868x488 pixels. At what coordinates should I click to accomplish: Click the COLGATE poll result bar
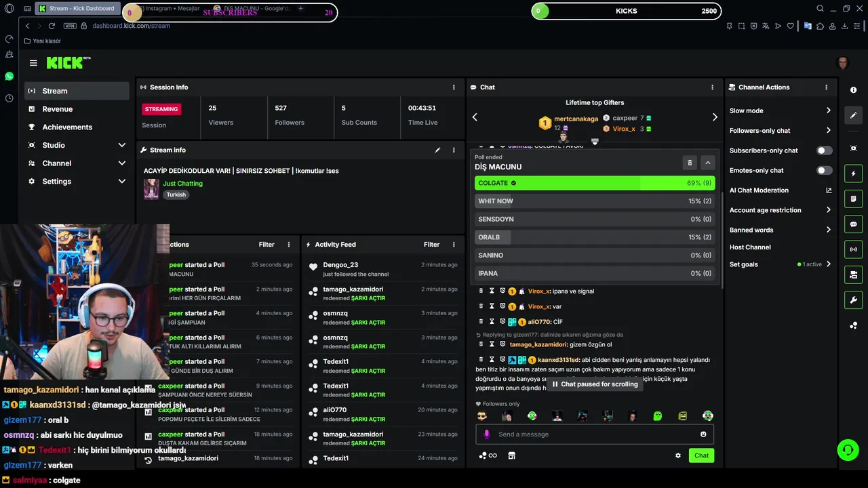click(595, 183)
